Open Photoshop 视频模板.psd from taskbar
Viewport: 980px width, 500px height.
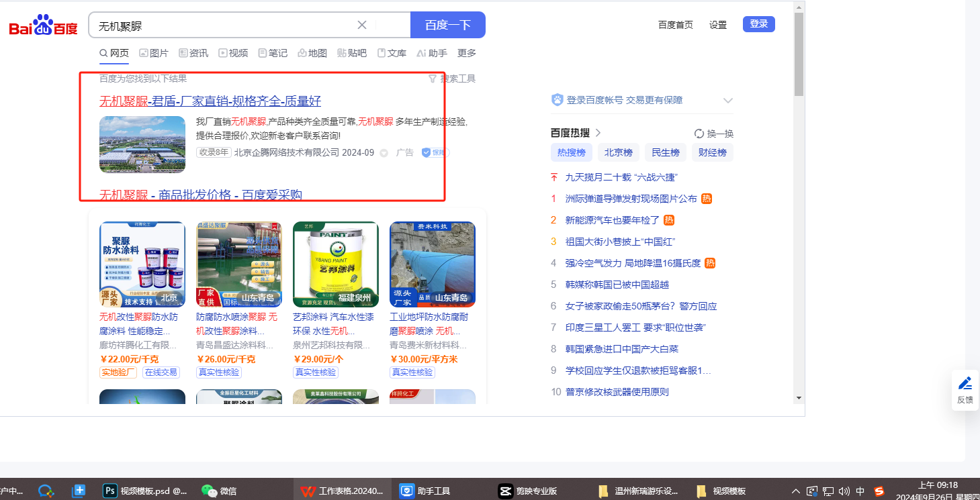(x=146, y=491)
